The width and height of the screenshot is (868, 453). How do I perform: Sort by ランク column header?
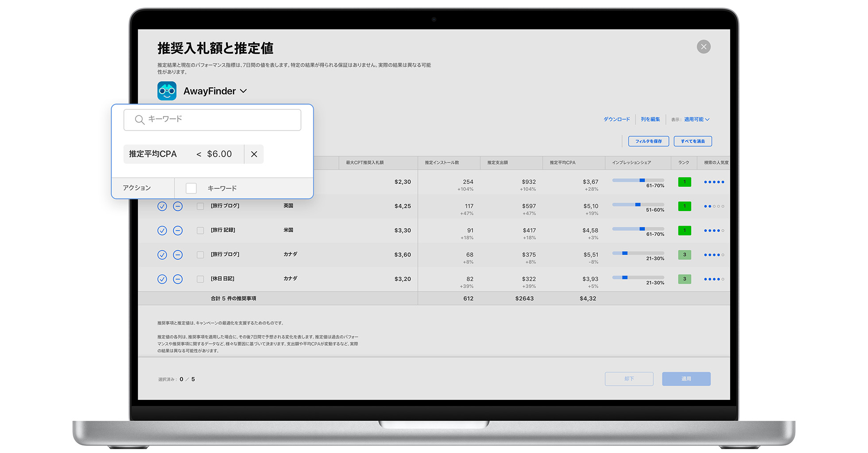684,162
